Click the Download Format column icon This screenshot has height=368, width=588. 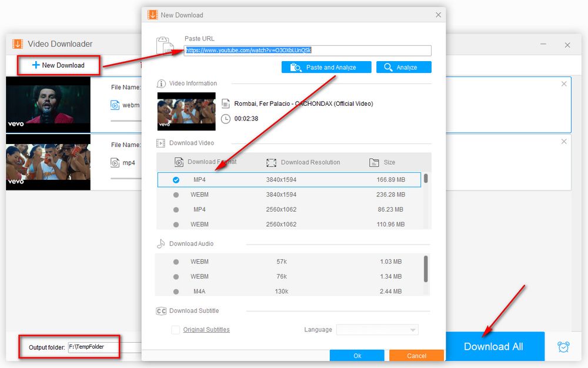179,162
